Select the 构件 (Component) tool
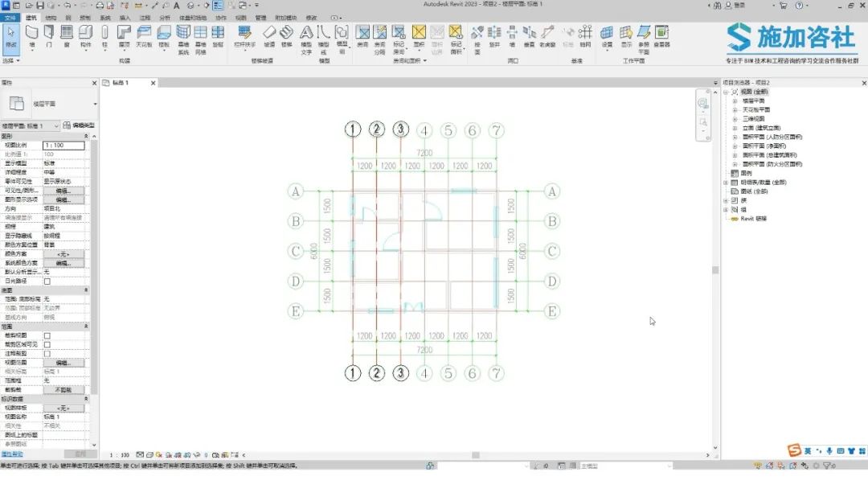868x489 pixels. [85, 36]
